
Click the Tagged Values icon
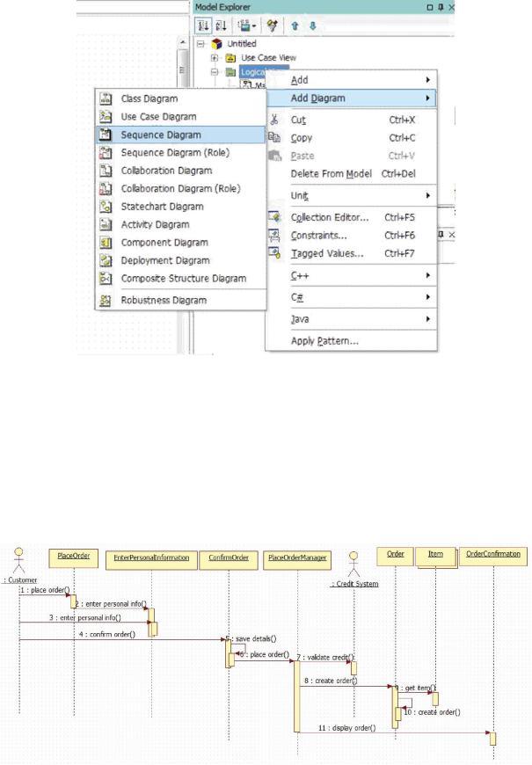click(274, 253)
